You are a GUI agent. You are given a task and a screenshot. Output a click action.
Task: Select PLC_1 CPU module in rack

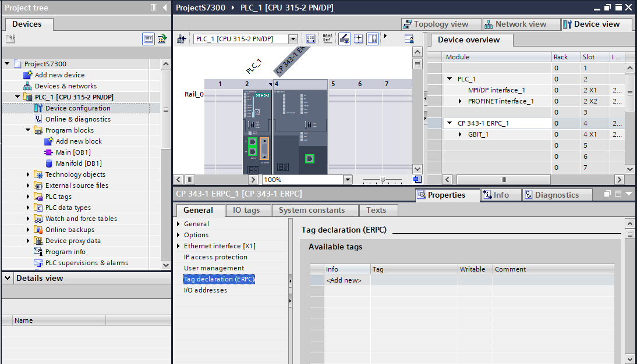[257, 132]
